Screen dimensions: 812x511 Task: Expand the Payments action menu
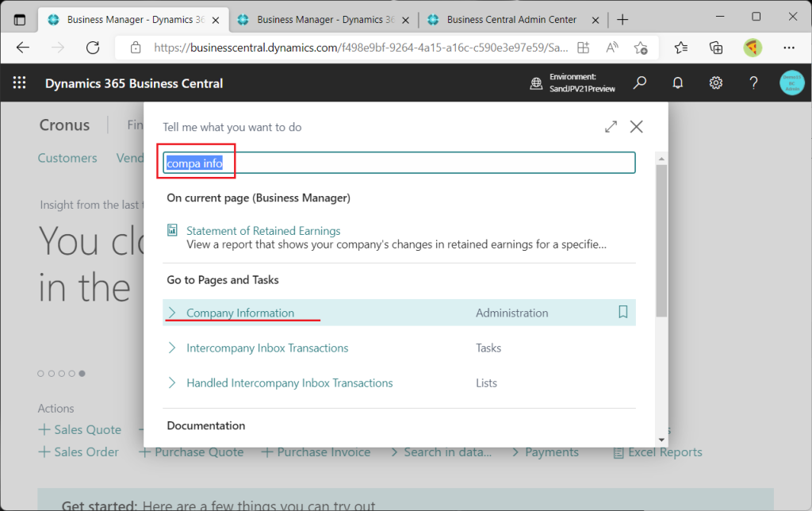coord(546,452)
